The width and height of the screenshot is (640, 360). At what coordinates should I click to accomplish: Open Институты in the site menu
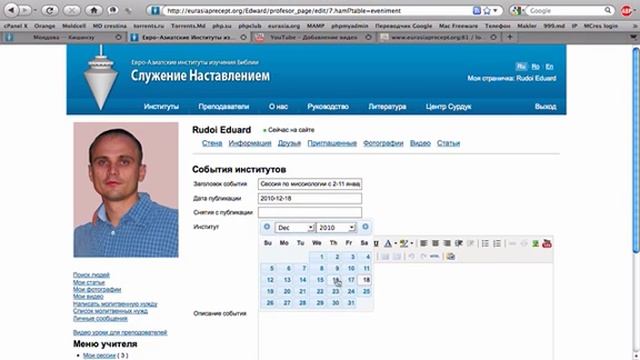161,107
